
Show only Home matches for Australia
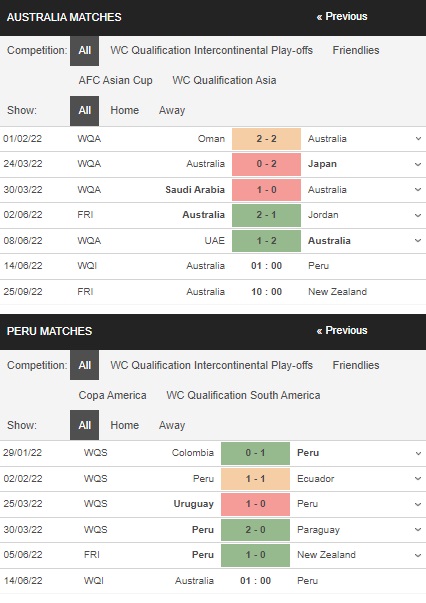125,110
